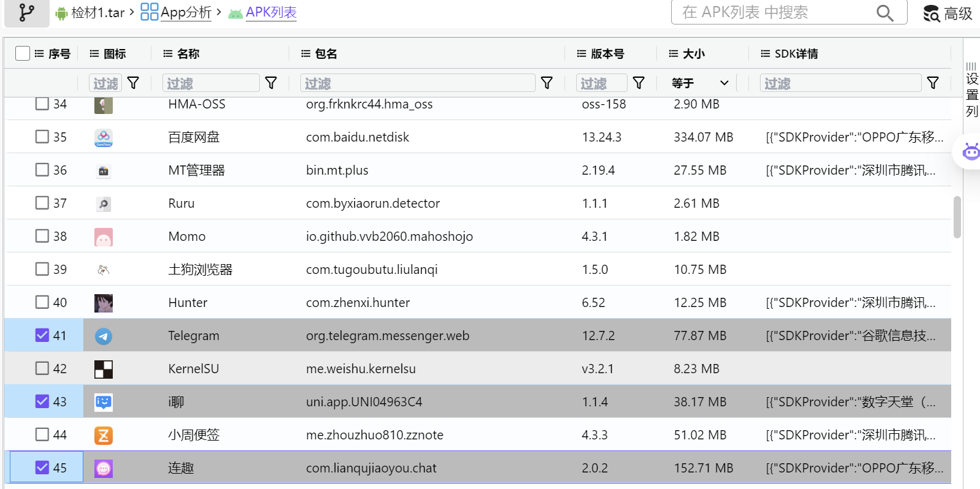
Task: Click the 图标 filter input
Action: [x=105, y=83]
